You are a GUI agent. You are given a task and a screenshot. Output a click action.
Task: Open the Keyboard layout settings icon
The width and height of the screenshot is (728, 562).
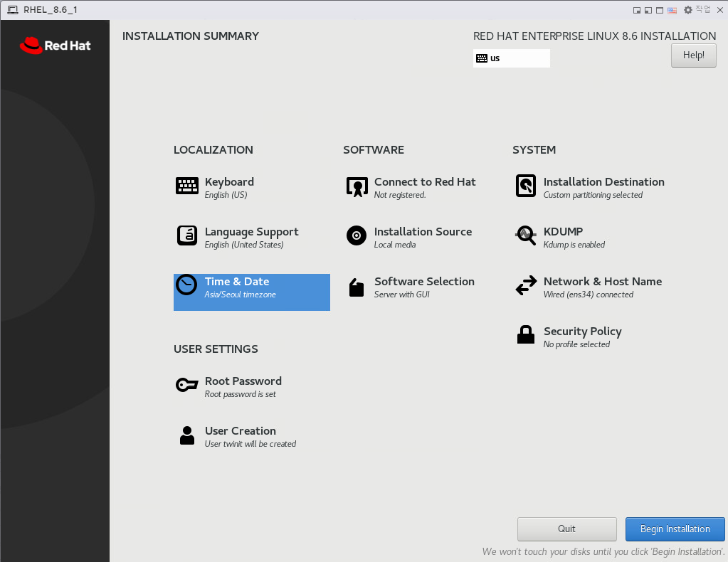pos(187,186)
